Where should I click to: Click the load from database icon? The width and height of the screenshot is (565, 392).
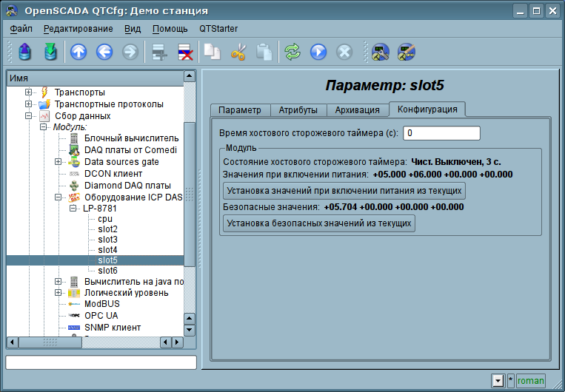(x=25, y=52)
